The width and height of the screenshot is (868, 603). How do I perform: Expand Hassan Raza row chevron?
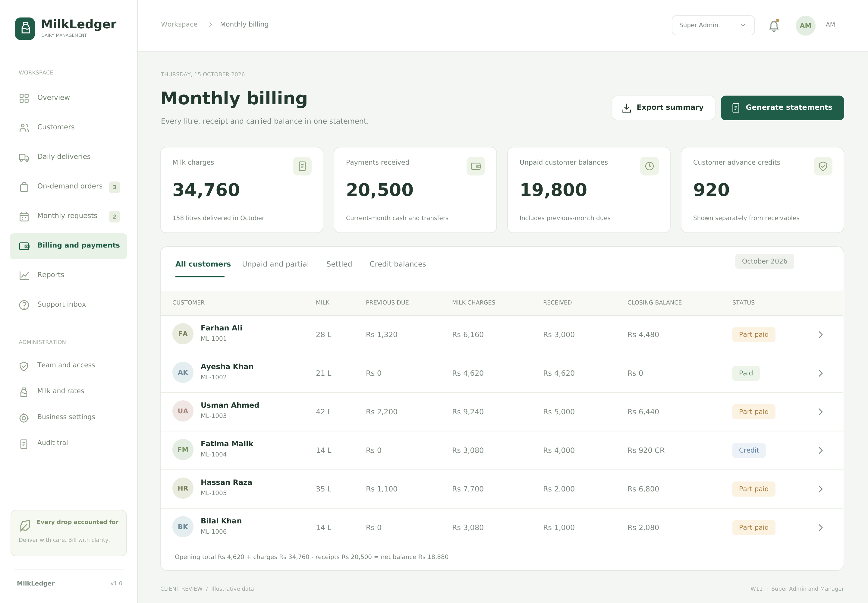(820, 488)
